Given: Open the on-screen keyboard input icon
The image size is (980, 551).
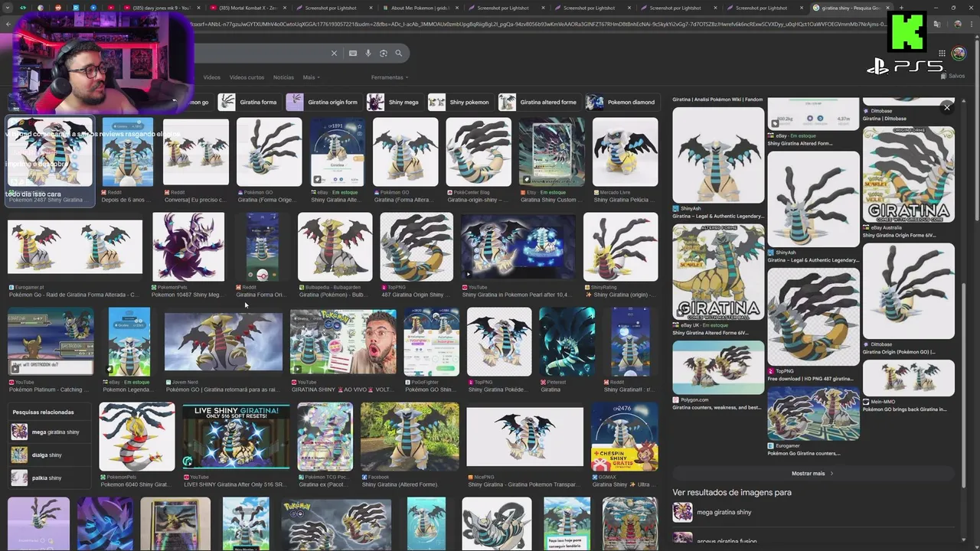Looking at the screenshot, I should click(353, 54).
